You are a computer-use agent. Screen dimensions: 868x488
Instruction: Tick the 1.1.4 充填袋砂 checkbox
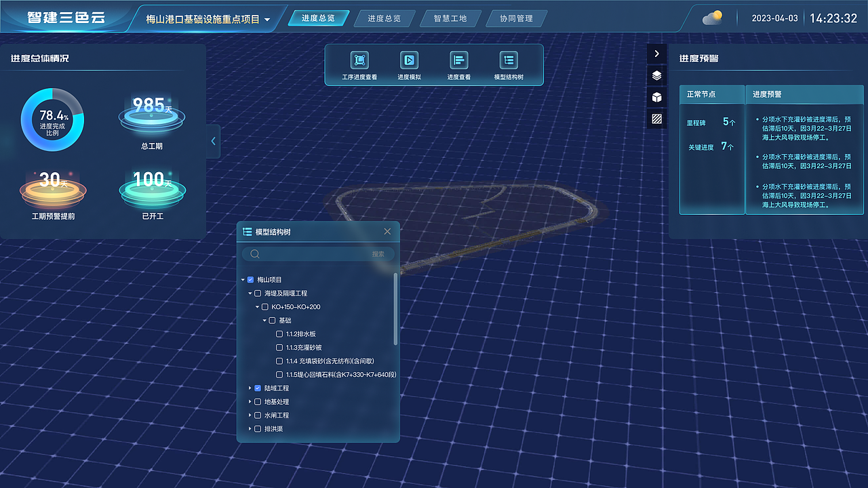(279, 361)
